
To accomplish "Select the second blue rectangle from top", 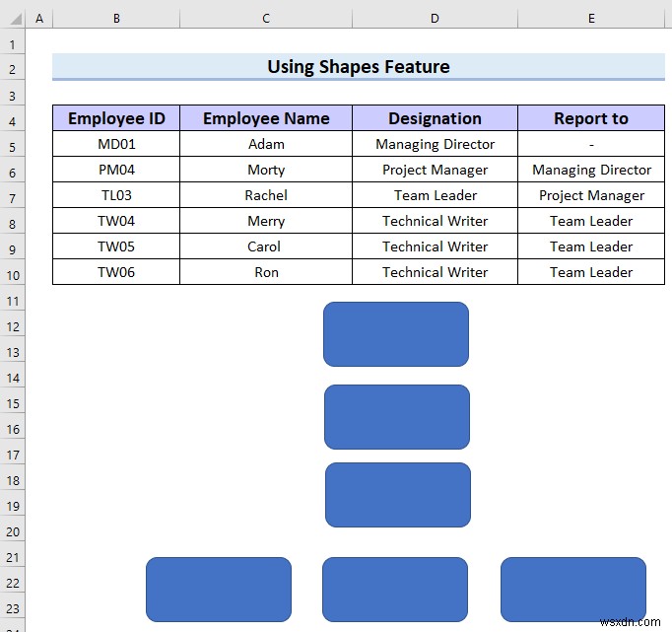I will (397, 417).
